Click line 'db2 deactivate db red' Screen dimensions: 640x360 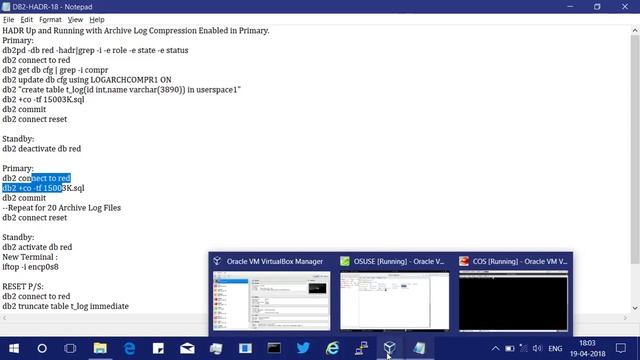tap(42, 149)
